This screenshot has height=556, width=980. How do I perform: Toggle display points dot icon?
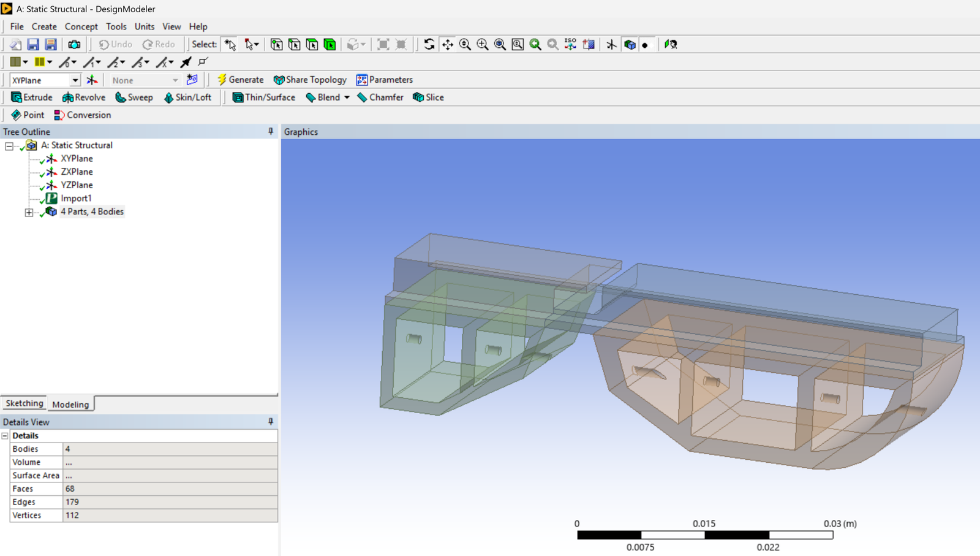645,45
